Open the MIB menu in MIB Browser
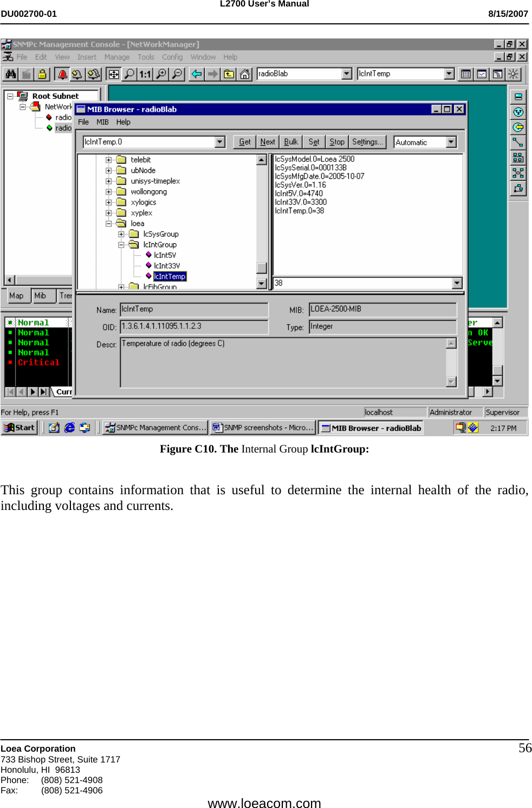 (x=102, y=122)
